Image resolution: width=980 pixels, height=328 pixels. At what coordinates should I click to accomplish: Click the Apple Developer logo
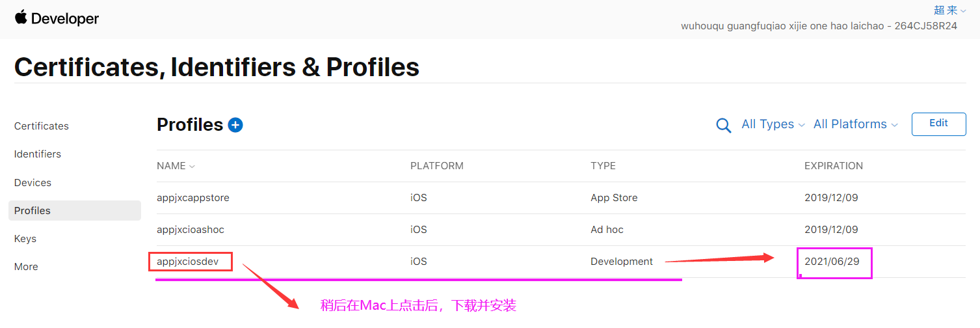click(x=57, y=18)
